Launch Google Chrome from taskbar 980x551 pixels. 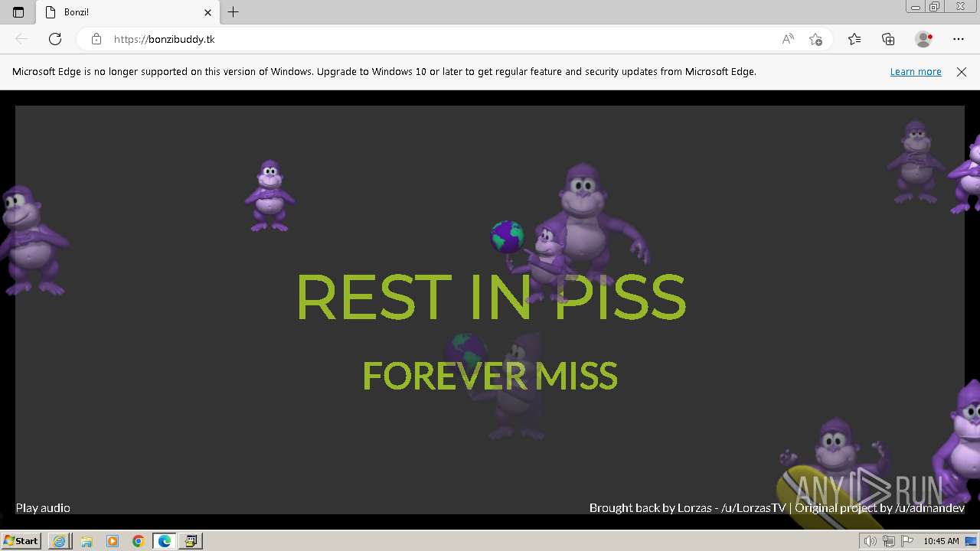[139, 541]
